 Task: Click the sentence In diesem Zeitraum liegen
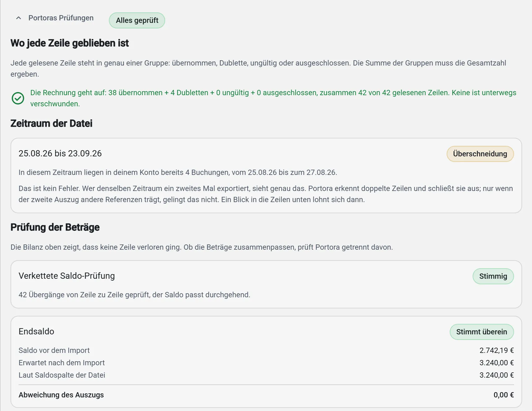[x=178, y=172]
